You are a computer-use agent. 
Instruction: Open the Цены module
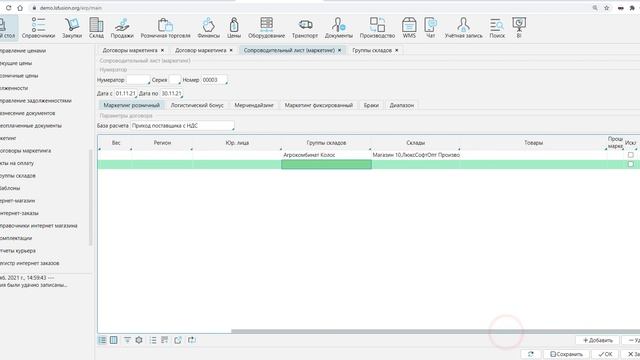234,28
